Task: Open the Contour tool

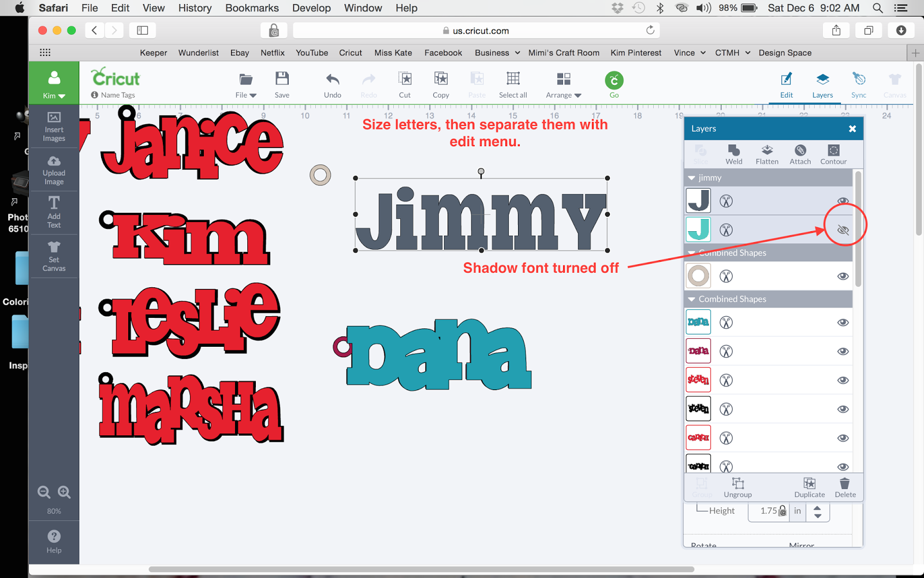Action: [833, 153]
